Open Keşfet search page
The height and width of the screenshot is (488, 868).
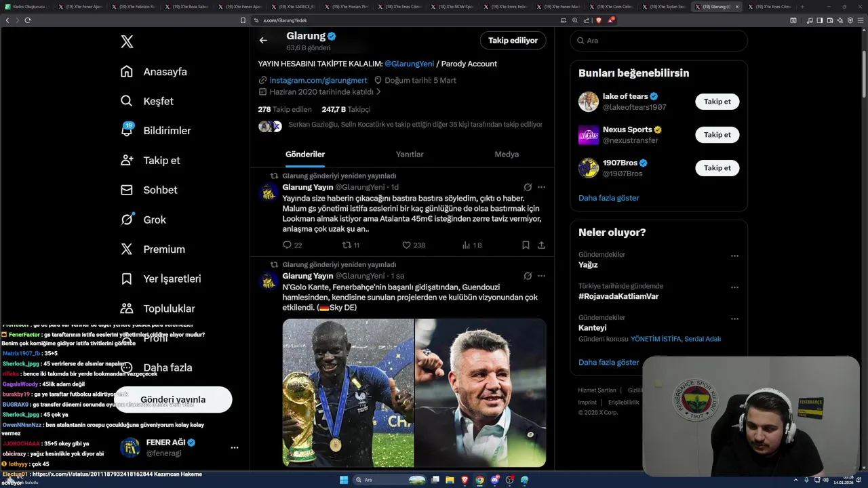pyautogui.click(x=147, y=101)
